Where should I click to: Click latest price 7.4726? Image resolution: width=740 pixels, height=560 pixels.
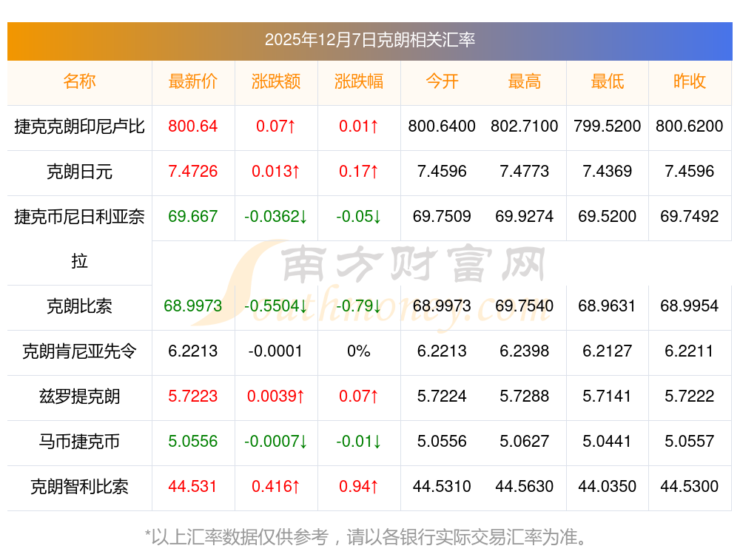[193, 172]
